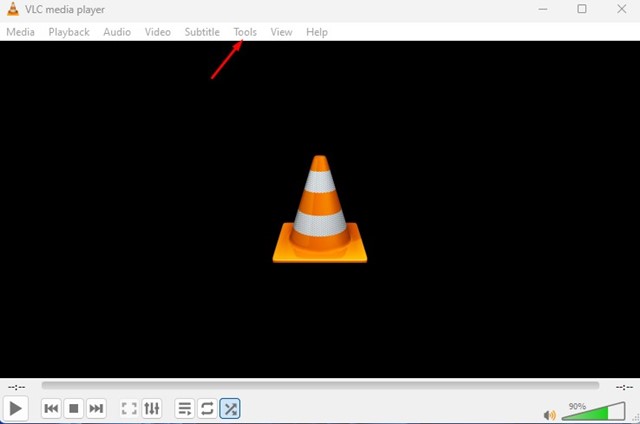The image size is (640, 424).
Task: Open the Subtitle menu
Action: pyautogui.click(x=202, y=32)
